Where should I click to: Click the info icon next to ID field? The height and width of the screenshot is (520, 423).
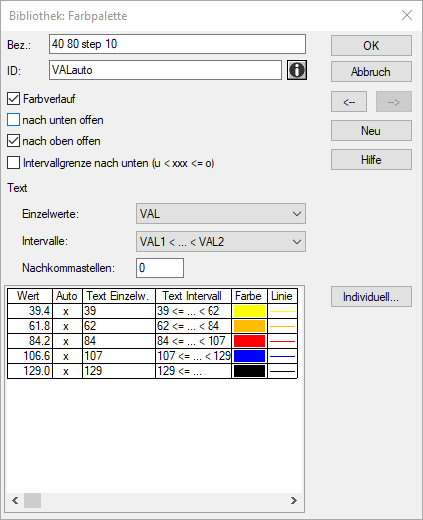(x=297, y=70)
